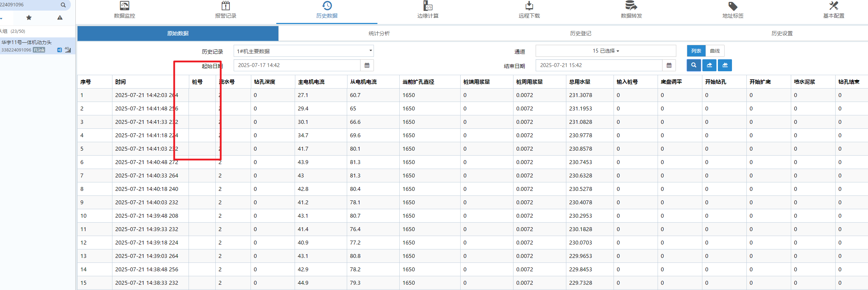Image resolution: width=868 pixels, height=290 pixels.
Task: Switch the view to 曲线 curve mode
Action: 715,51
